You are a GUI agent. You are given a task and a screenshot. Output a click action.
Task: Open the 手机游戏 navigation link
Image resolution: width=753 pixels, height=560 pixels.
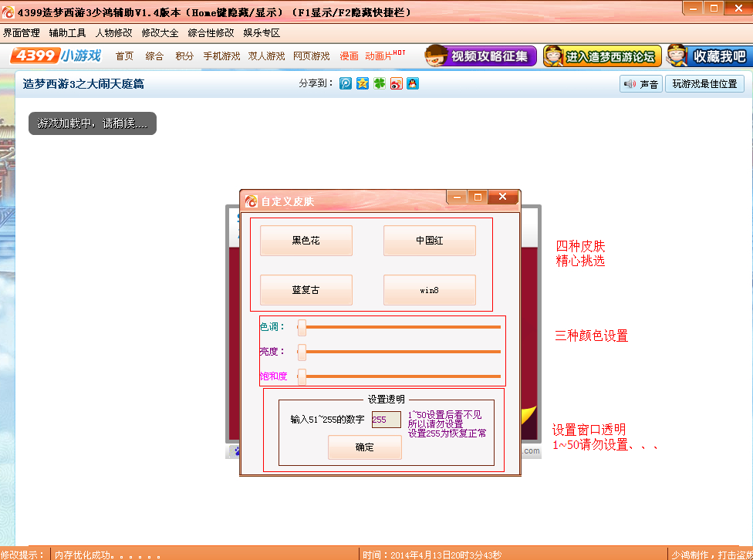point(221,56)
